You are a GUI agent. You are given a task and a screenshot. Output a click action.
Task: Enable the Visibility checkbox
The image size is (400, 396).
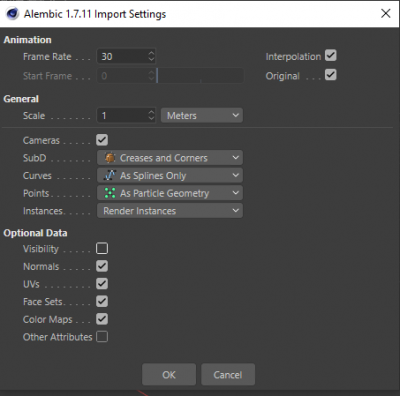(102, 248)
